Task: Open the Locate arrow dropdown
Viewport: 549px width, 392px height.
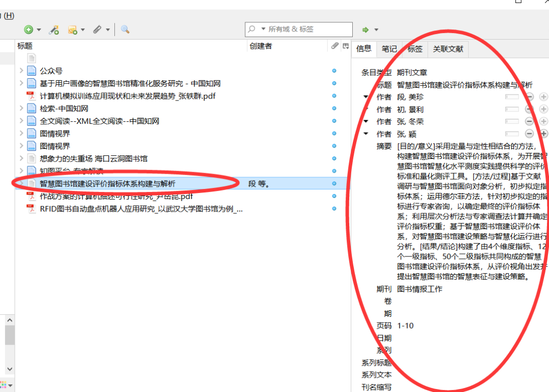Action: click(376, 30)
